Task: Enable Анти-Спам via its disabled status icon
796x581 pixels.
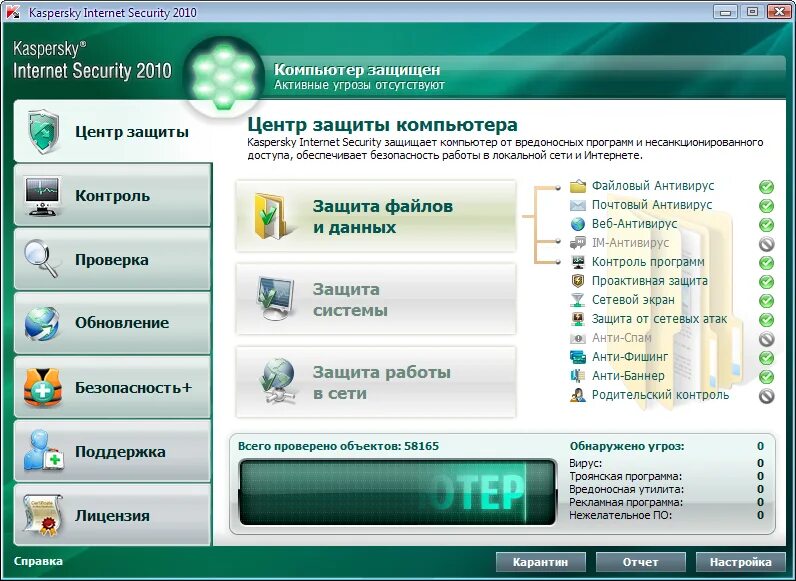Action: coord(767,339)
